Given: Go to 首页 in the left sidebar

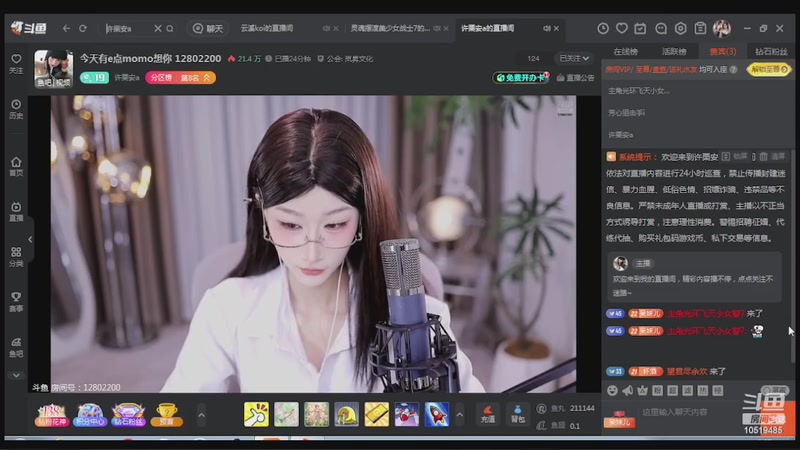Looking at the screenshot, I should point(16,166).
